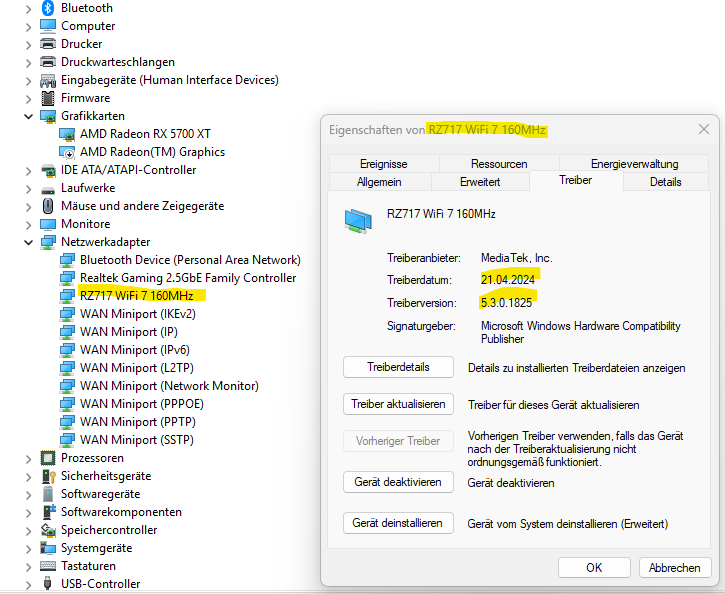Click the Realtek Gaming 2.5GbE adapter icon

pyautogui.click(x=67, y=278)
